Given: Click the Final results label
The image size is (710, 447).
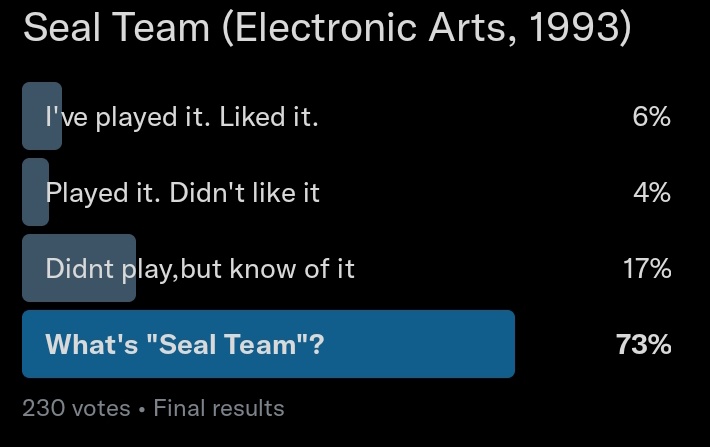Looking at the screenshot, I should (x=219, y=408).
